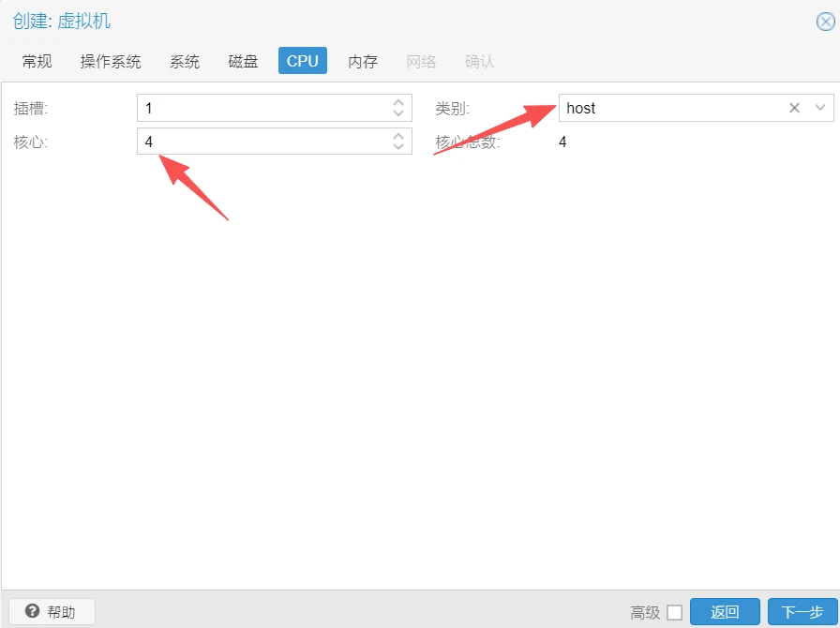This screenshot has height=628, width=840.
Task: Open the 操作系统 tab
Action: [111, 62]
